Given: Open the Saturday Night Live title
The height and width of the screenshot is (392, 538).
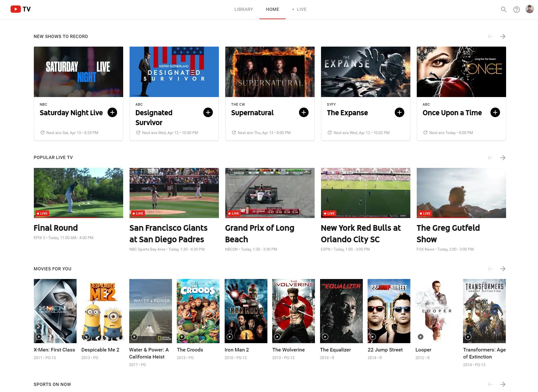Looking at the screenshot, I should coord(71,113).
